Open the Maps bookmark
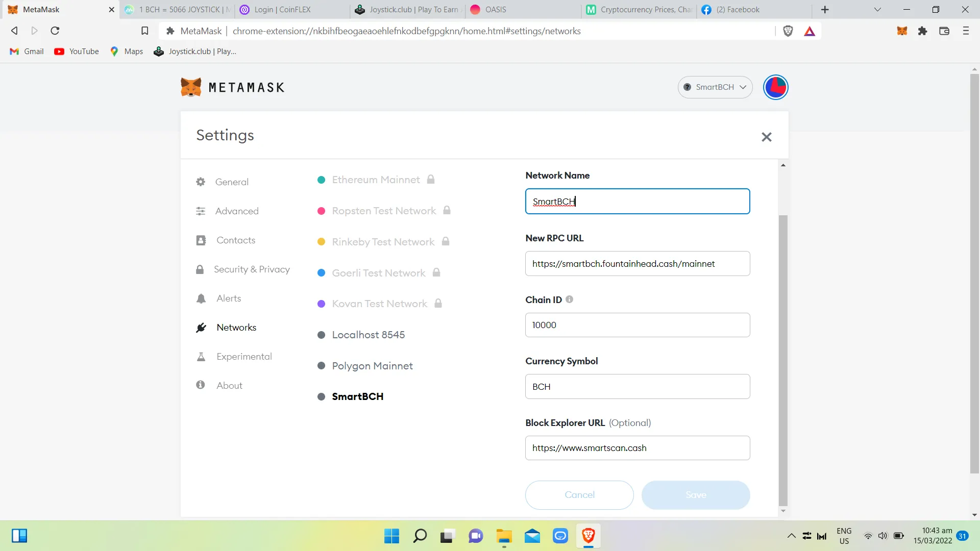 (127, 52)
